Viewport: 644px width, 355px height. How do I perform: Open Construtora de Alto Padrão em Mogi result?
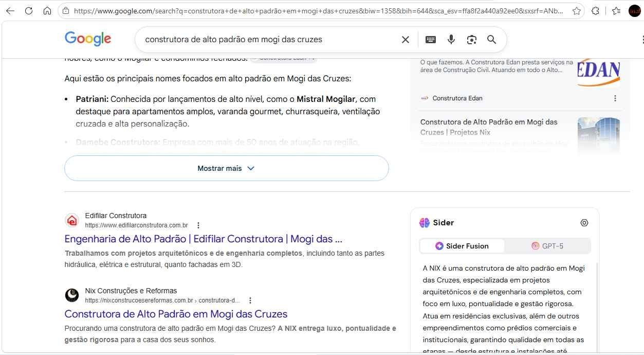[176, 314]
